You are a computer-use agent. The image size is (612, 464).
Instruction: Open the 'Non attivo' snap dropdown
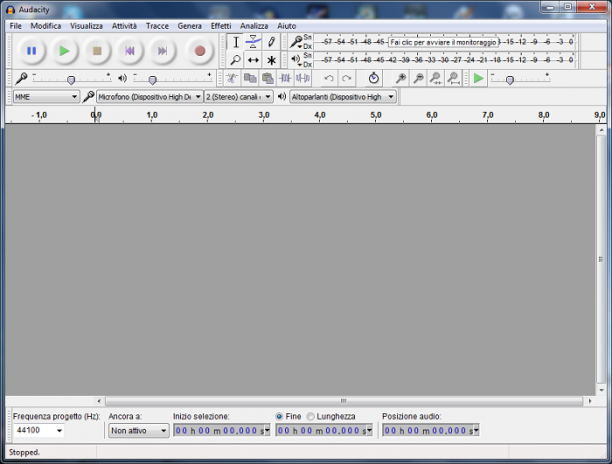point(139,431)
